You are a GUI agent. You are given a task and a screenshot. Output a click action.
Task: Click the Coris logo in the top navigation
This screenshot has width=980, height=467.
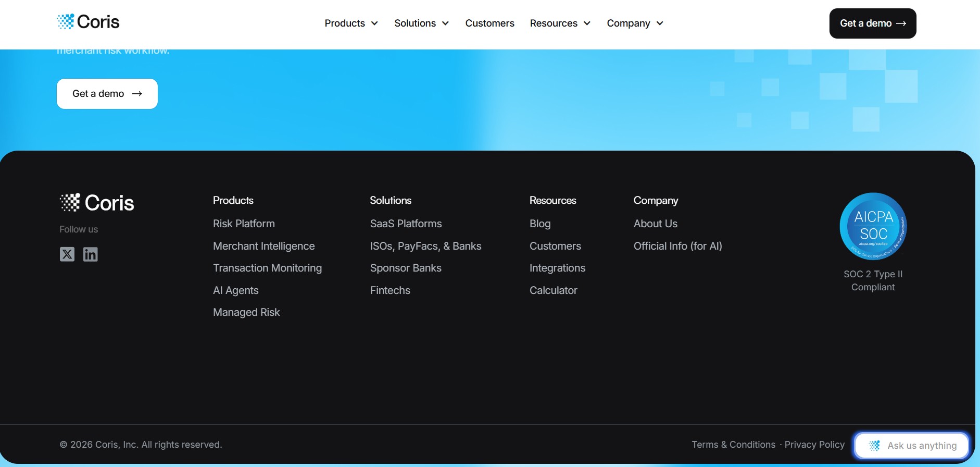[x=88, y=22]
